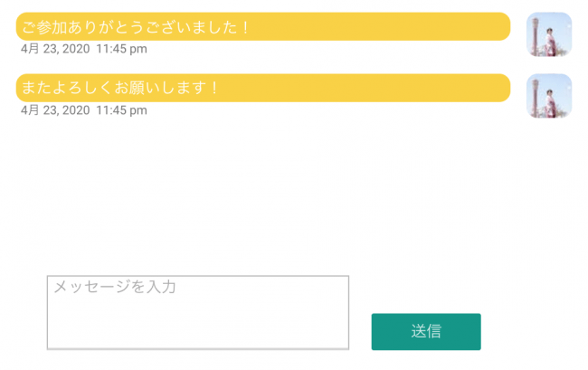Open the sender's profile picture next to ご参加ありがとうございました
588x370 pixels.
[549, 34]
